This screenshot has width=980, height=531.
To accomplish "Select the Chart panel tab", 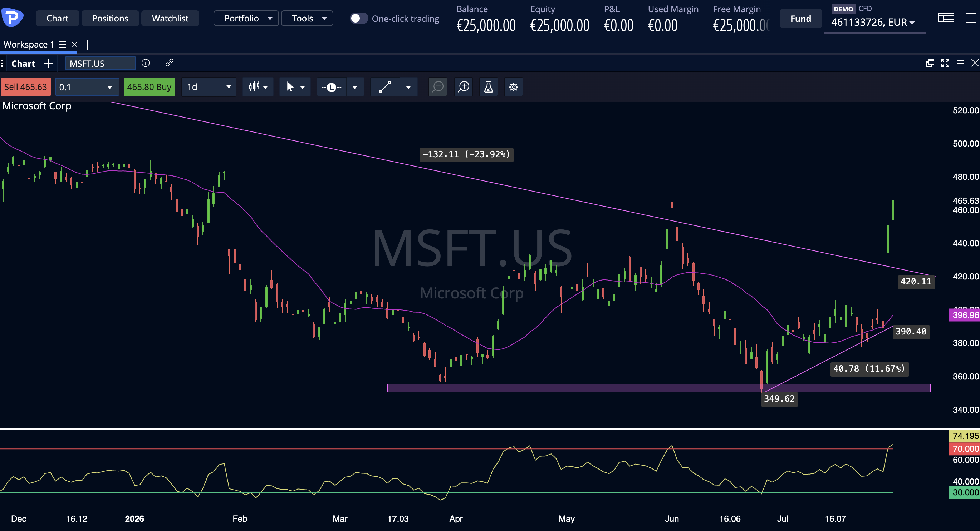I will (23, 64).
